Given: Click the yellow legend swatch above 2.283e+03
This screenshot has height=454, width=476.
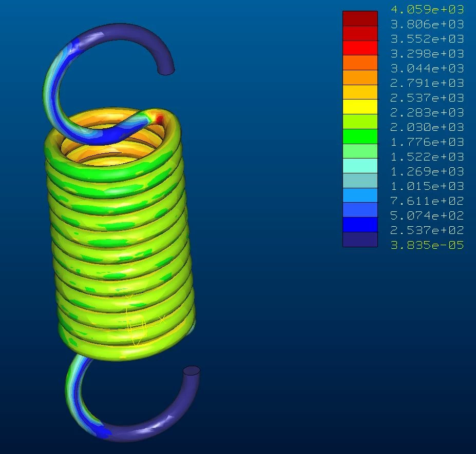Looking at the screenshot, I should tap(360, 107).
